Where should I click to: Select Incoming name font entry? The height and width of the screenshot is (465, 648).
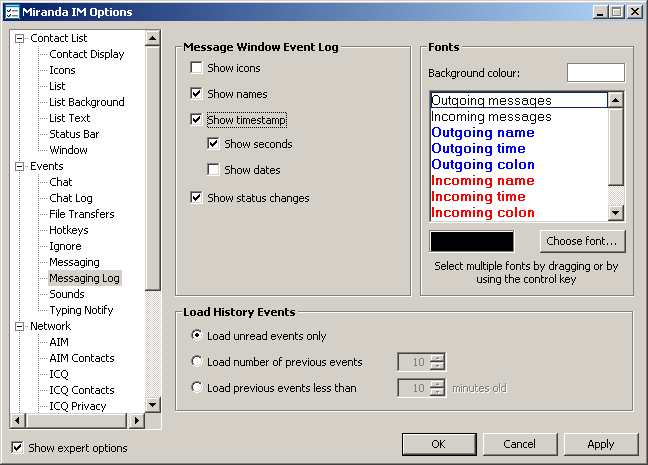coord(519,181)
